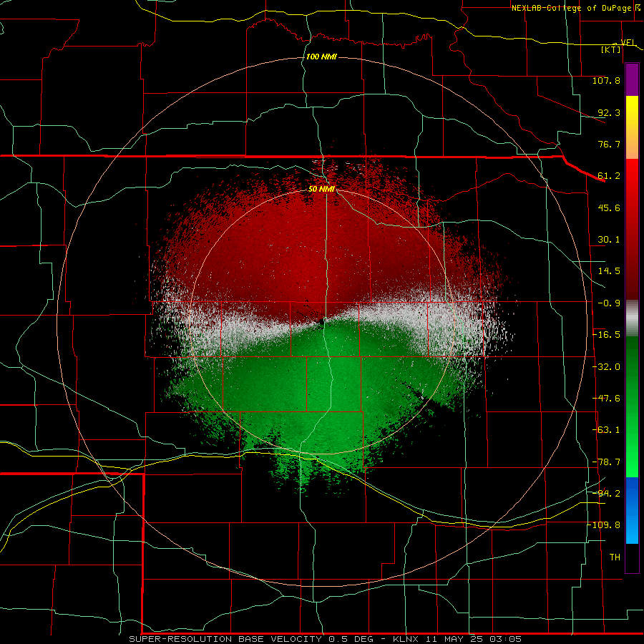Click the 30.1 value on the velocity scale

tap(609, 240)
